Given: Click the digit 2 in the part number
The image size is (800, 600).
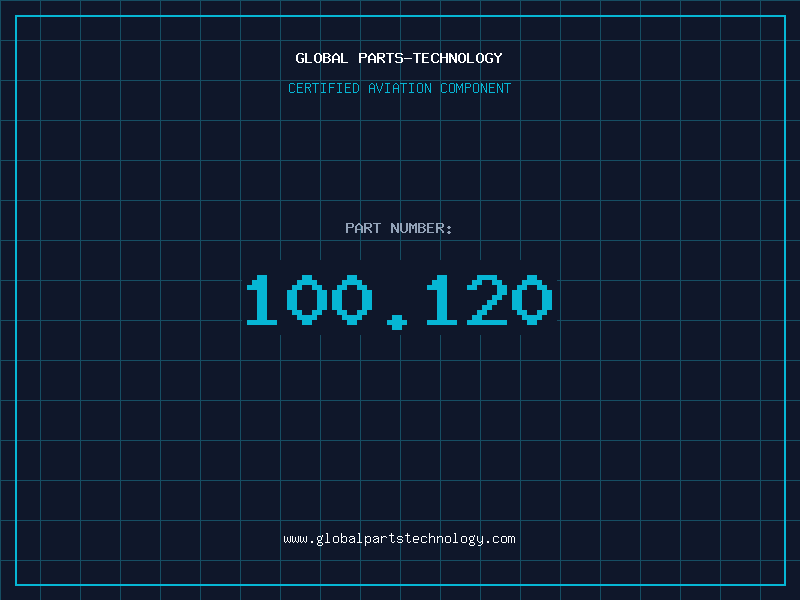Looking at the screenshot, I should click(487, 301).
